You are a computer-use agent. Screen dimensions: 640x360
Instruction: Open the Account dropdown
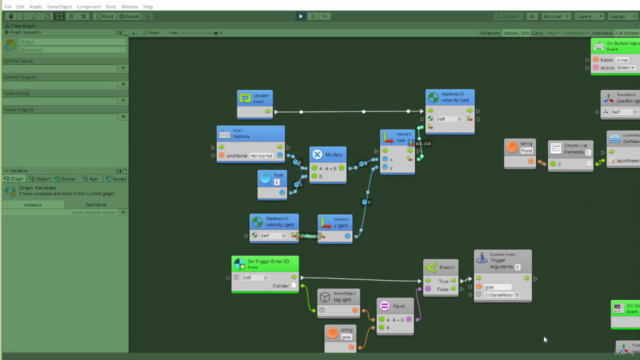(x=556, y=16)
